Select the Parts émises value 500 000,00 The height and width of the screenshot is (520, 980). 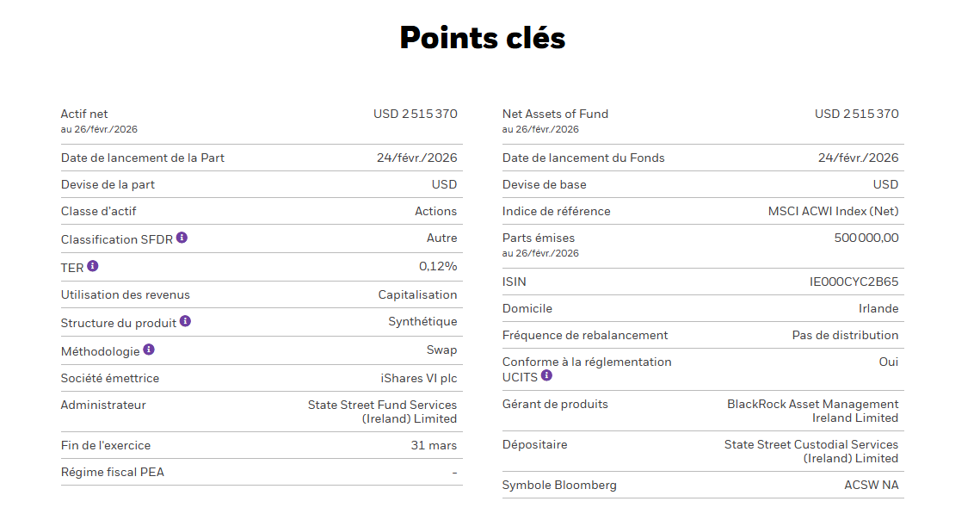[866, 238]
